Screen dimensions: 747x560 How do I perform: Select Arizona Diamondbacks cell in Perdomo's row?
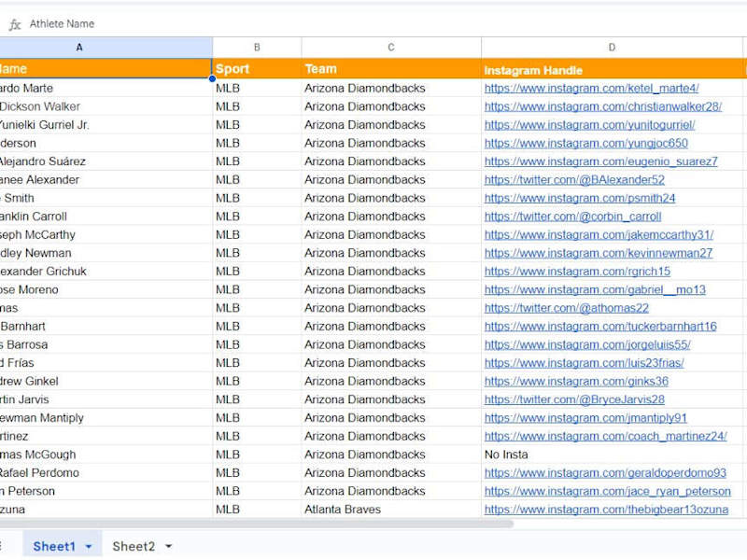tap(391, 473)
